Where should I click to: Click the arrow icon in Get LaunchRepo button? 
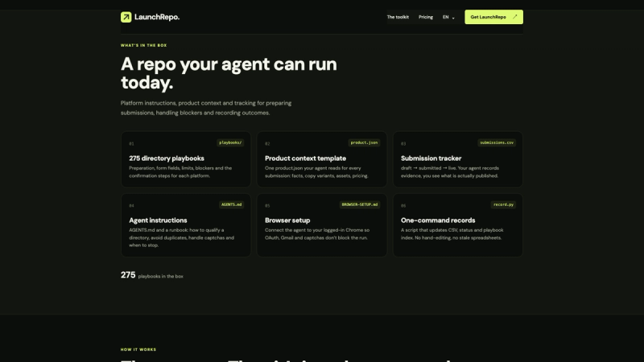[514, 17]
